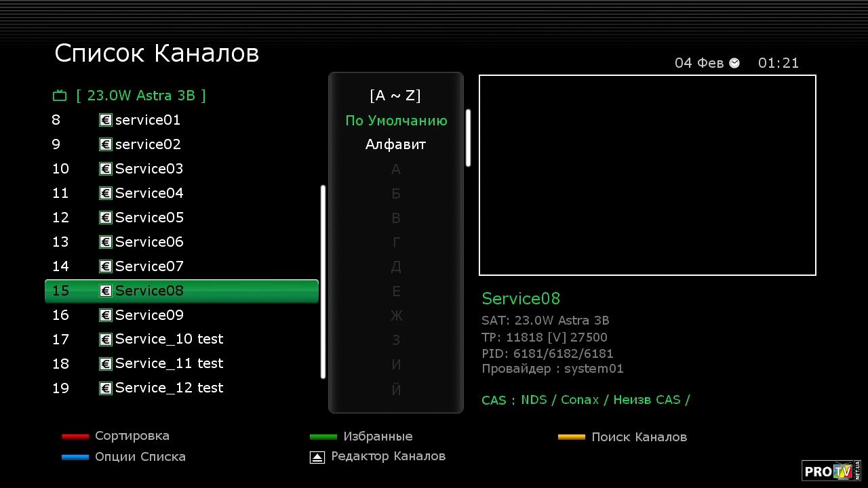Choose the [A ~ Z] sort header
Screen dimensions: 868x488
(x=395, y=96)
